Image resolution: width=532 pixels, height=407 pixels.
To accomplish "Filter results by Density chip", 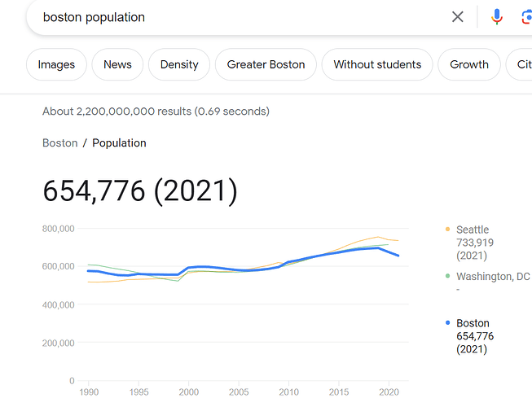I will tap(179, 64).
